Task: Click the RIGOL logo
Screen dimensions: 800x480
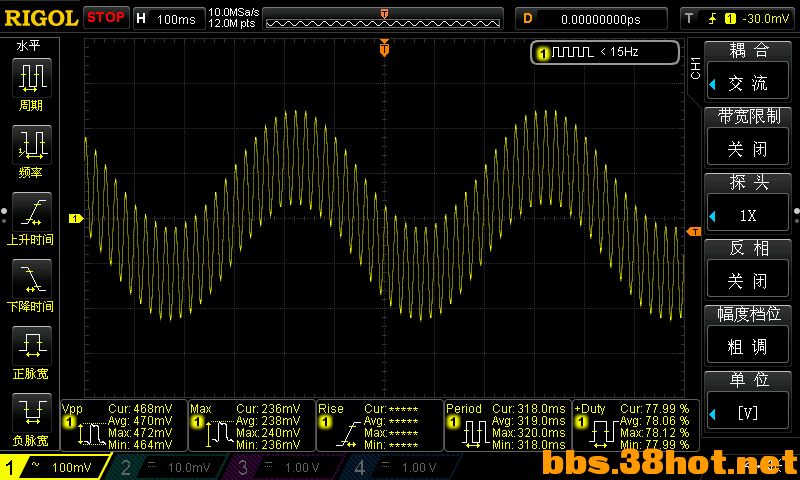Action: click(x=41, y=18)
